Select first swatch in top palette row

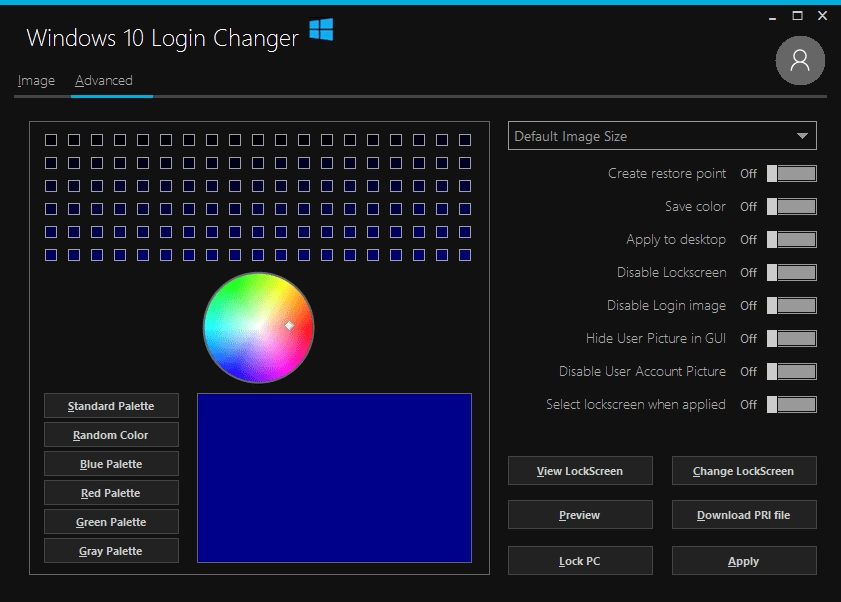coord(51,140)
